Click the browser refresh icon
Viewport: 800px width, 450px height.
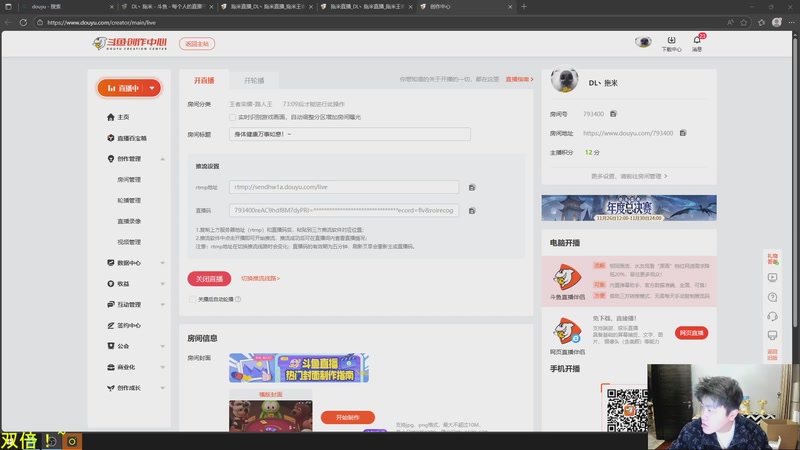point(23,22)
